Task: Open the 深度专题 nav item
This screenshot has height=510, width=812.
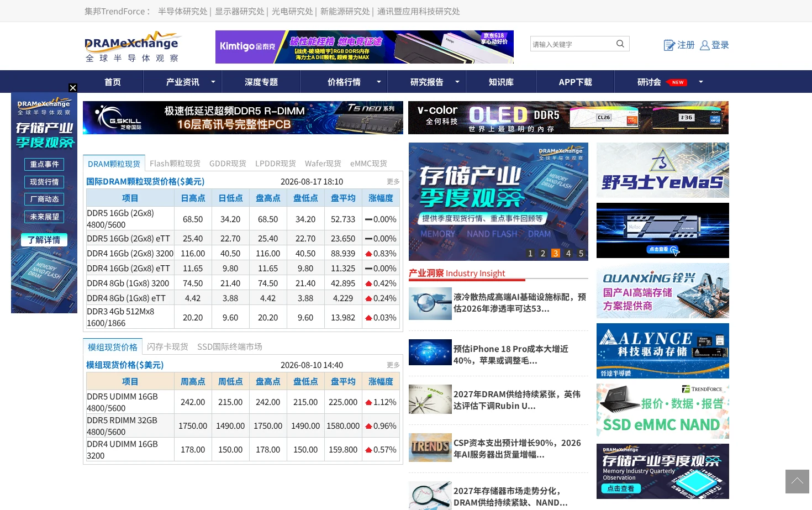Action: 261,82
